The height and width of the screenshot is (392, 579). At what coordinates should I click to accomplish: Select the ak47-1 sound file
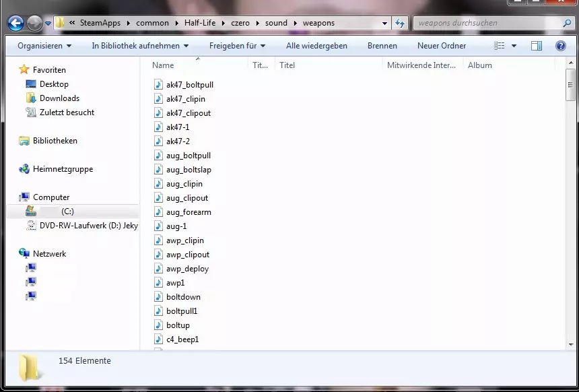pyautogui.click(x=178, y=127)
